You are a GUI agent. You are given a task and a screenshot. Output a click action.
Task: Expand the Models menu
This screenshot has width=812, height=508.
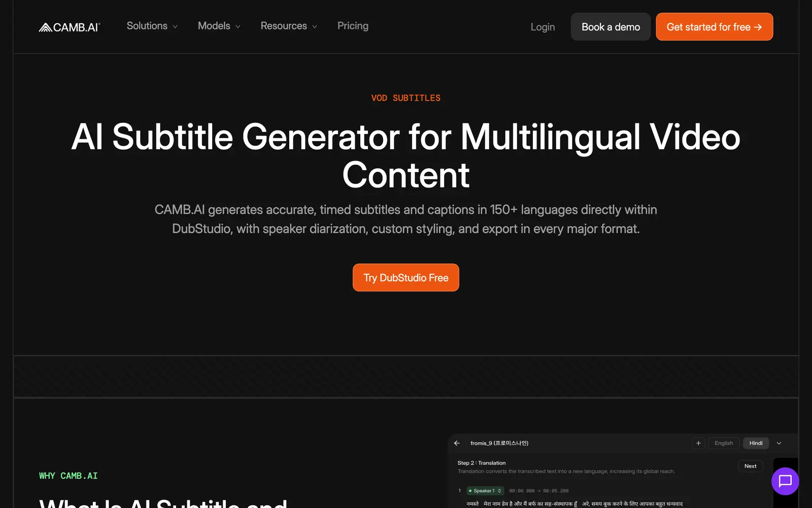219,26
